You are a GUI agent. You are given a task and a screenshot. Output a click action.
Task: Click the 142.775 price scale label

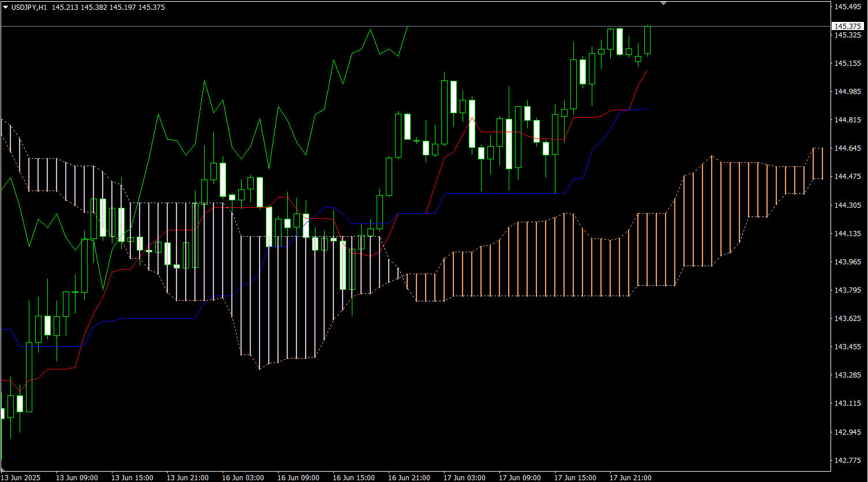[848, 461]
